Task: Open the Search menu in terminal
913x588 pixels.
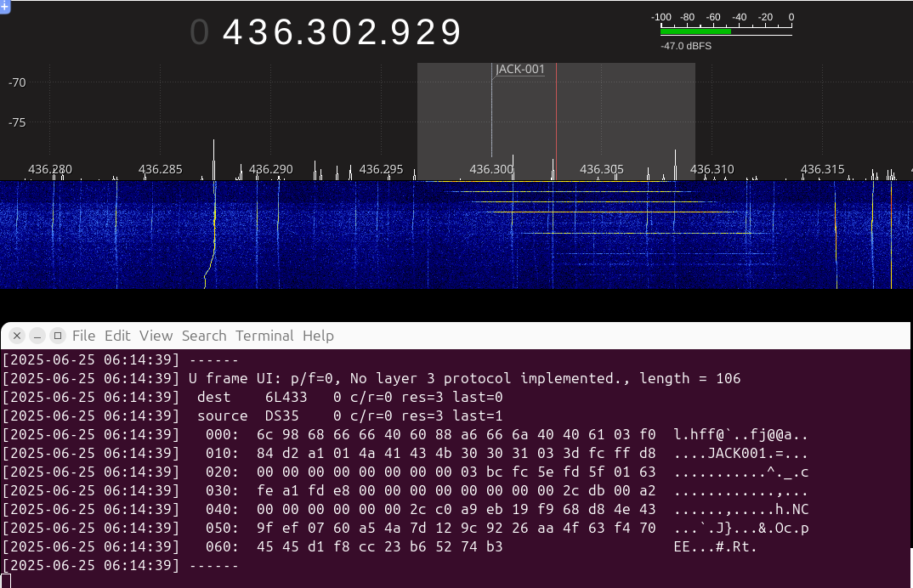Action: point(204,336)
